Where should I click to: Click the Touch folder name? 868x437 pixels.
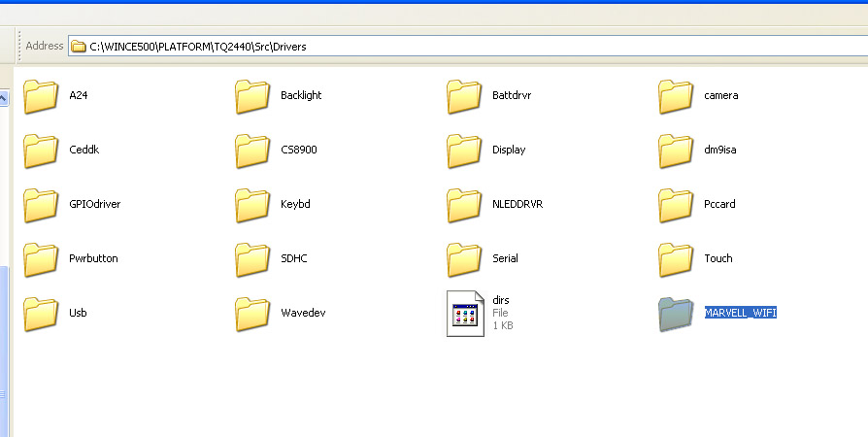pyautogui.click(x=718, y=258)
